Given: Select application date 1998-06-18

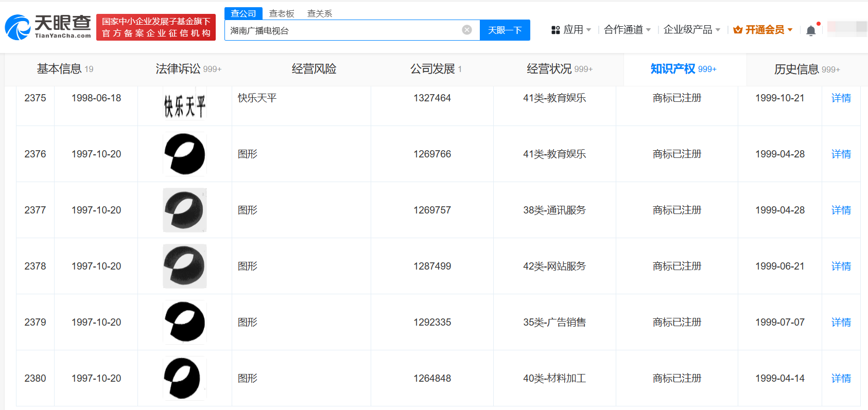Looking at the screenshot, I should coord(96,98).
